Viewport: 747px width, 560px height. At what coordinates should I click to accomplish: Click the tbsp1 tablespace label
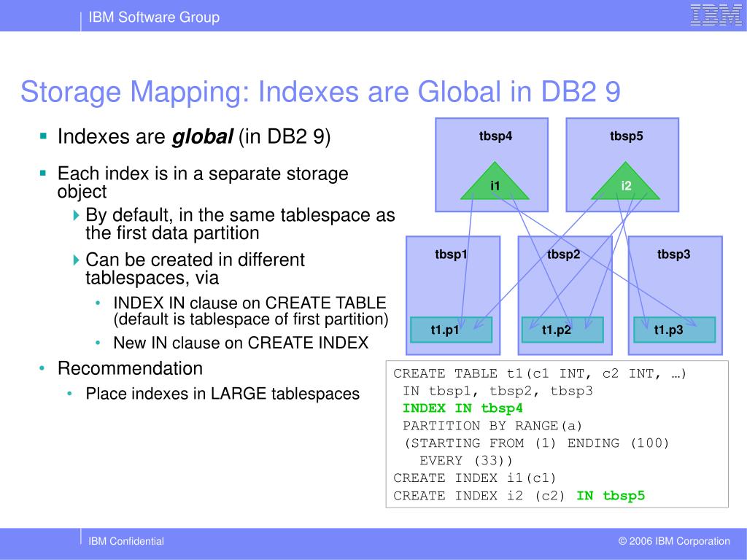pos(451,254)
